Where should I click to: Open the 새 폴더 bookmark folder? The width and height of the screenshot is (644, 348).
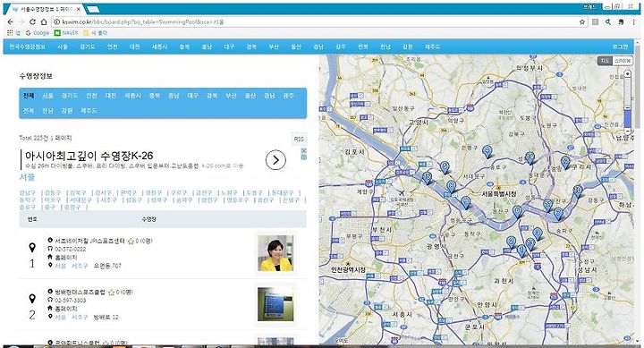96,32
